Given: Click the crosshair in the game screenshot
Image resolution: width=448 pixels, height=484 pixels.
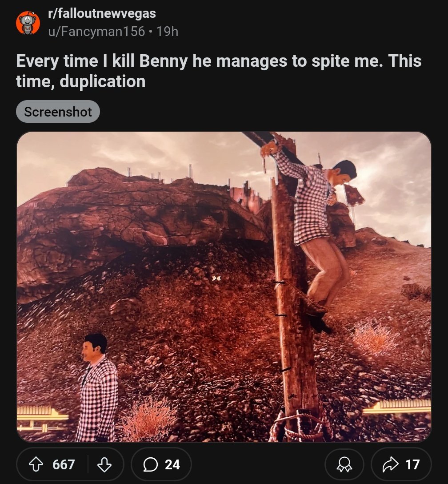Looking at the screenshot, I should click(x=216, y=278).
